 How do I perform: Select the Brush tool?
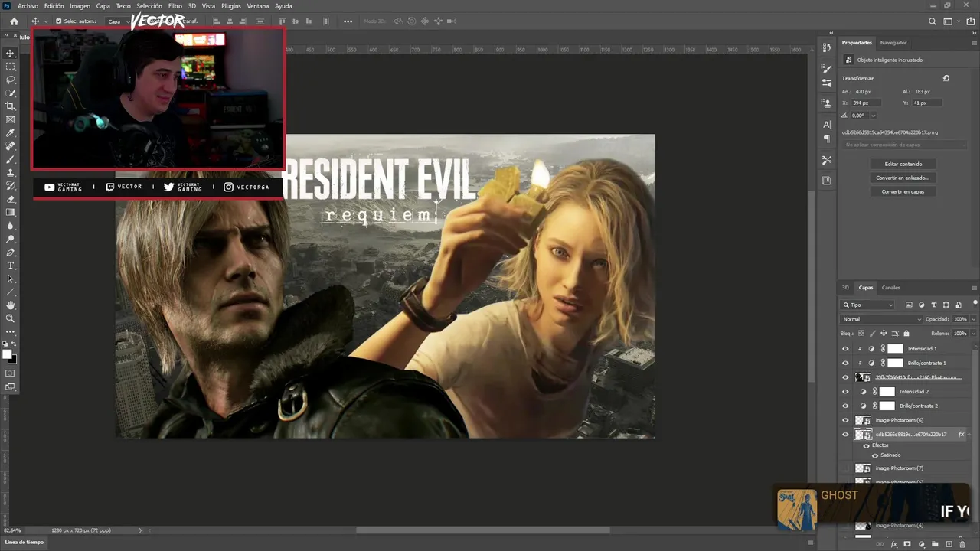(x=11, y=159)
